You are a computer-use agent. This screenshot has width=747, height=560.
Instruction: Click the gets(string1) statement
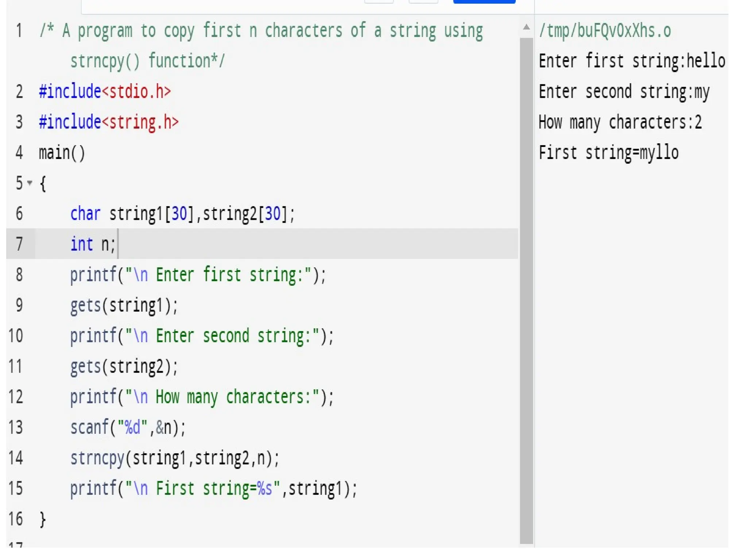124,305
